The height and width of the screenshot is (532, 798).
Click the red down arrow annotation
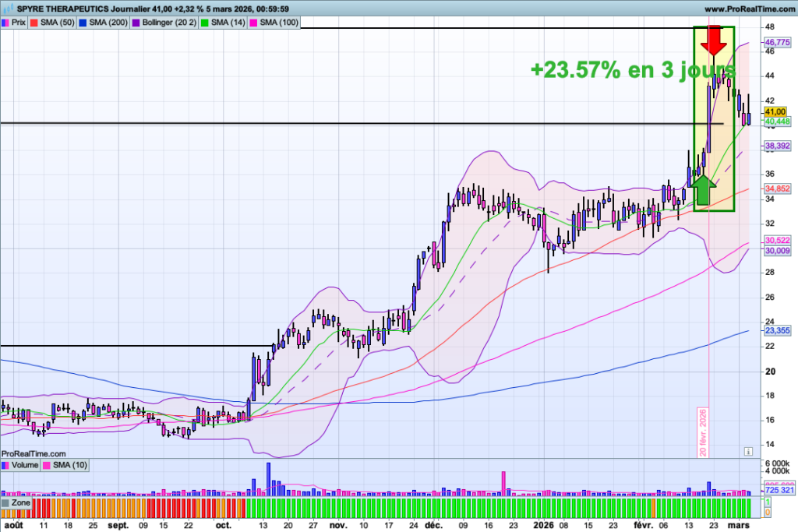click(x=714, y=40)
